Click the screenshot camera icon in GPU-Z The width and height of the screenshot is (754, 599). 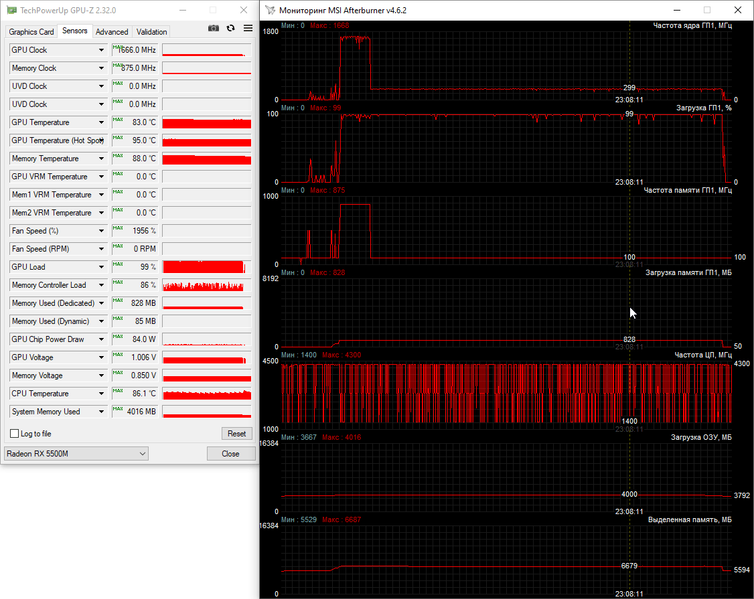click(213, 29)
